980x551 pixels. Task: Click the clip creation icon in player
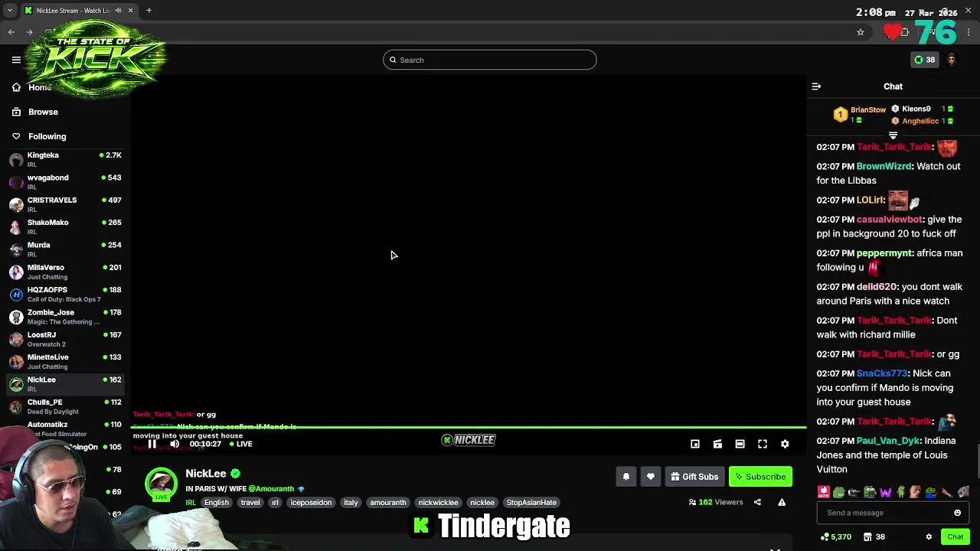pos(717,444)
